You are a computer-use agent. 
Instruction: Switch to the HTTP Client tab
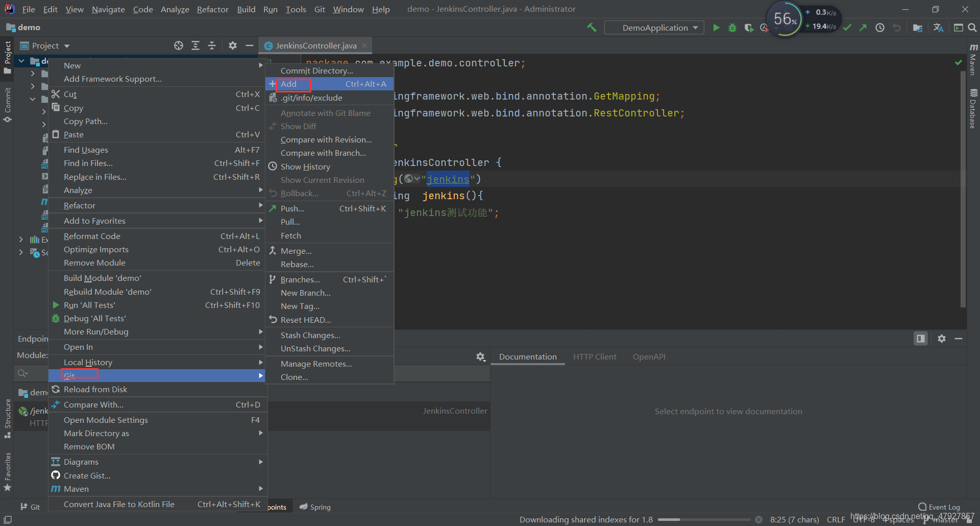595,356
